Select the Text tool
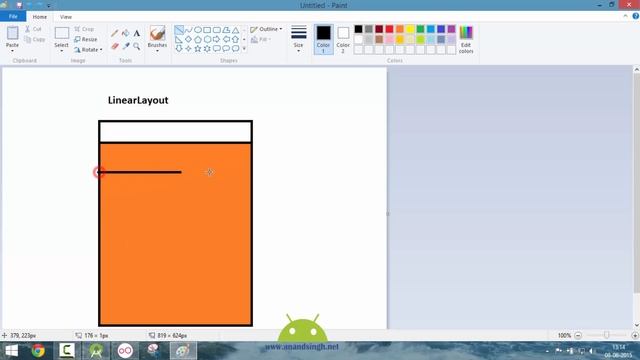640x360 pixels. [137, 33]
